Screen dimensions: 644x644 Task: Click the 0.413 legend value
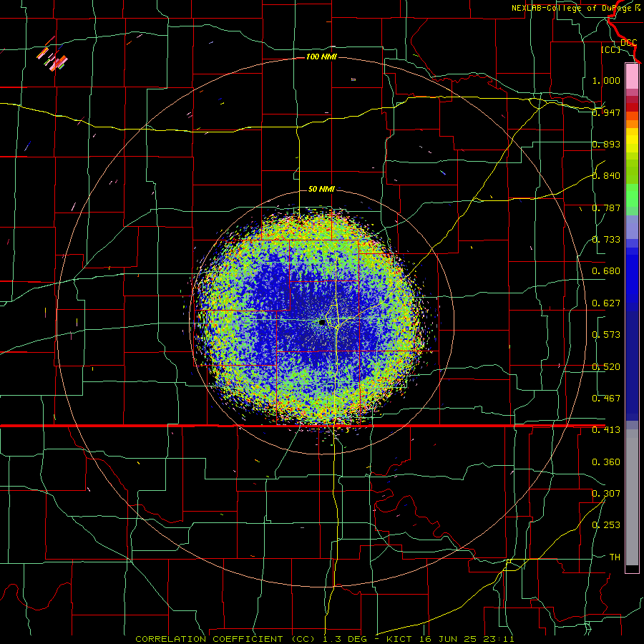[x=606, y=430]
